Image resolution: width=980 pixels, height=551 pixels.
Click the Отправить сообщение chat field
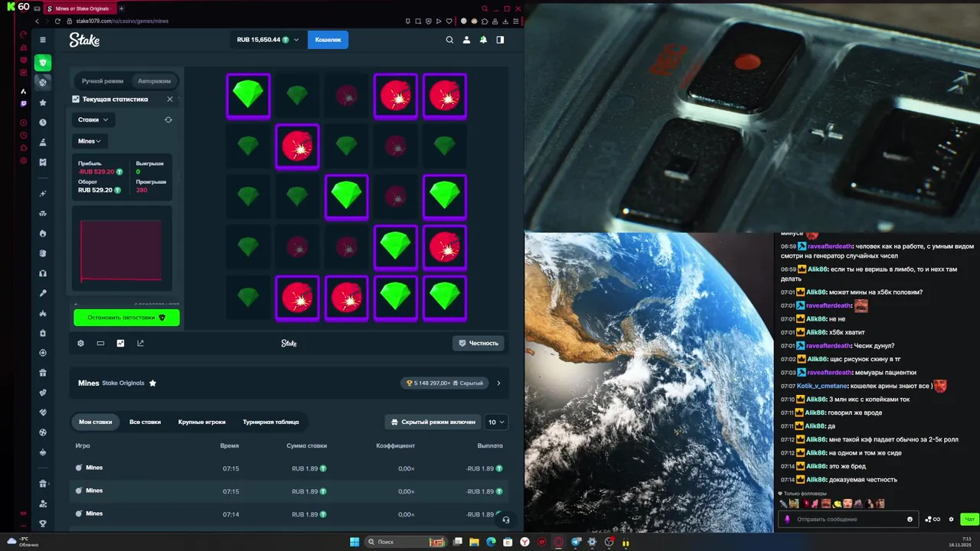click(x=848, y=519)
